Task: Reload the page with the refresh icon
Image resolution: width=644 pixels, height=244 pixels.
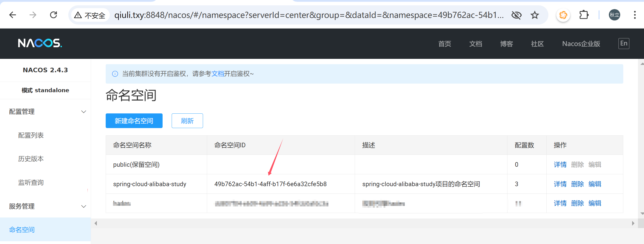Action: point(53,15)
